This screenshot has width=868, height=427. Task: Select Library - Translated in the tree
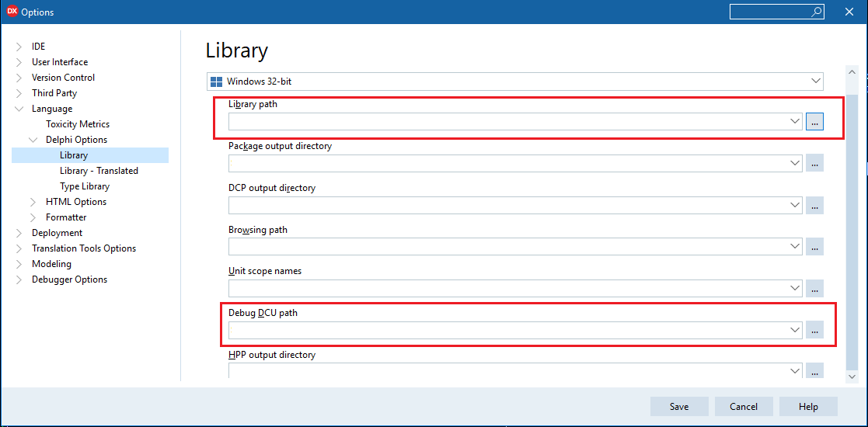pyautogui.click(x=99, y=171)
